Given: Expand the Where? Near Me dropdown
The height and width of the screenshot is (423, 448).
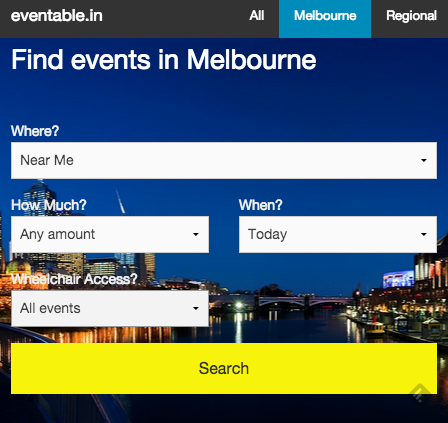Looking at the screenshot, I should pyautogui.click(x=224, y=160).
